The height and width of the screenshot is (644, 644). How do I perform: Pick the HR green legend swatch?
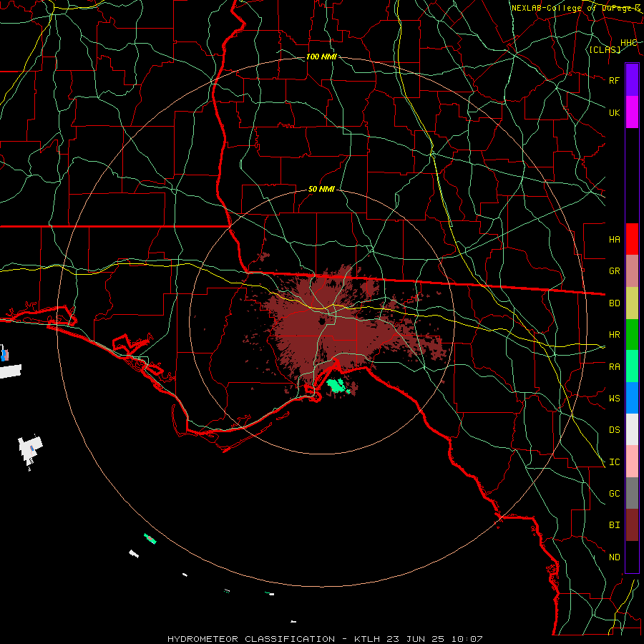click(632, 334)
